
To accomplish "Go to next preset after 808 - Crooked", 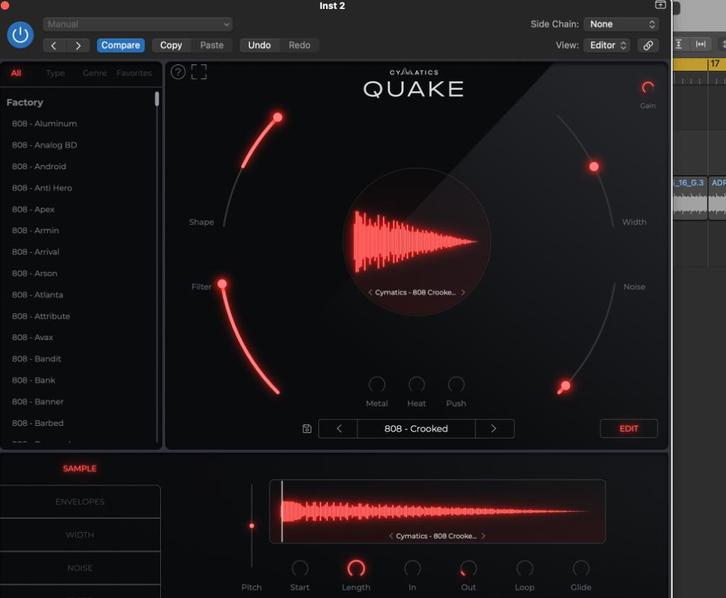I will click(494, 429).
